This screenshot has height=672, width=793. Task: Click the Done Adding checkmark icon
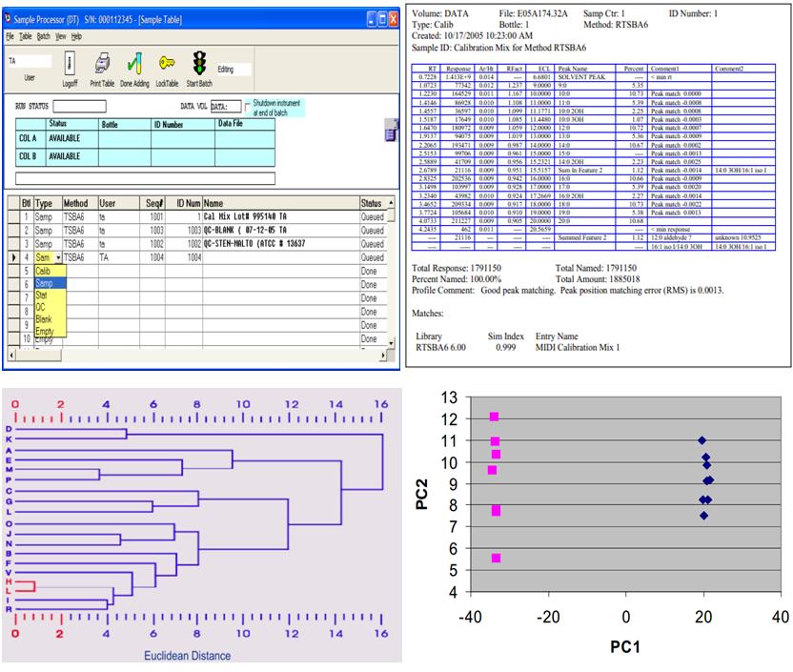(134, 64)
